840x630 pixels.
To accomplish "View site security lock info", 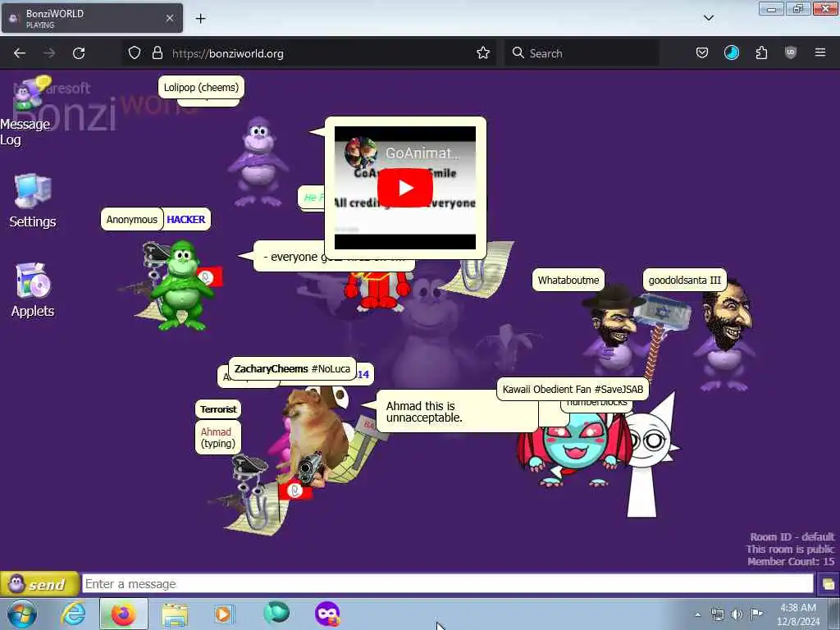I will [157, 53].
